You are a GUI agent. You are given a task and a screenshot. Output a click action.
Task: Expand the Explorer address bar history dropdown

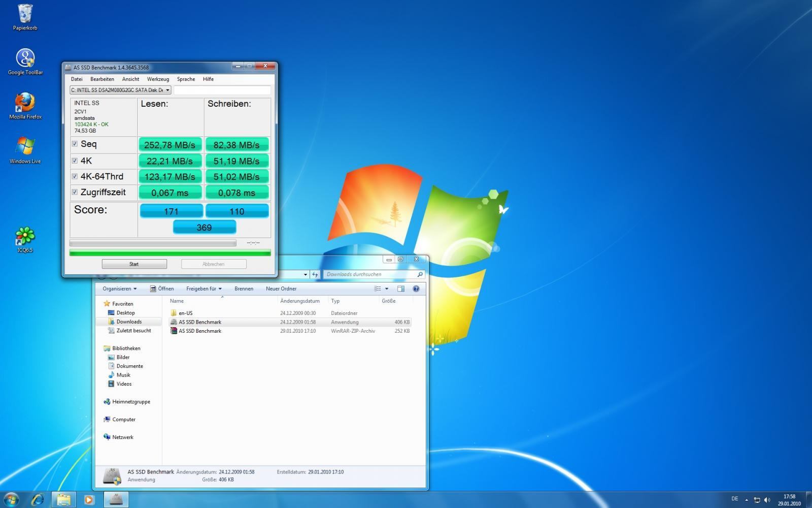pyautogui.click(x=305, y=274)
